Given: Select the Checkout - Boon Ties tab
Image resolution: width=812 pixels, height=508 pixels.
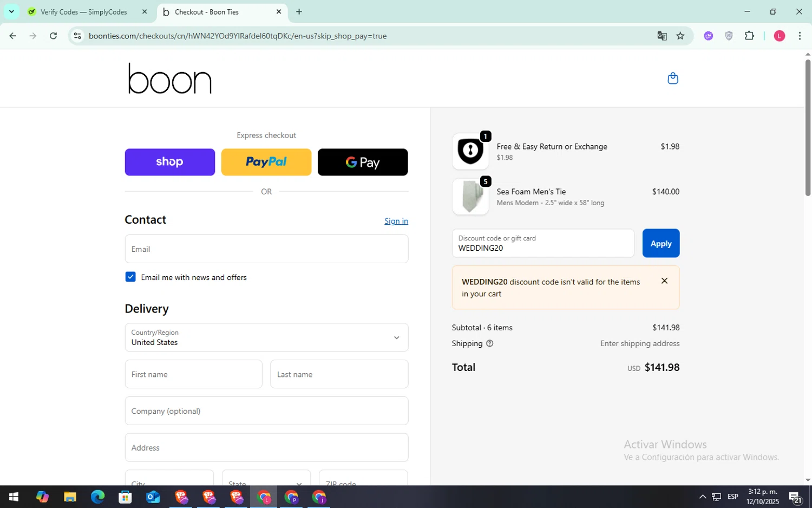Looking at the screenshot, I should [x=222, y=12].
